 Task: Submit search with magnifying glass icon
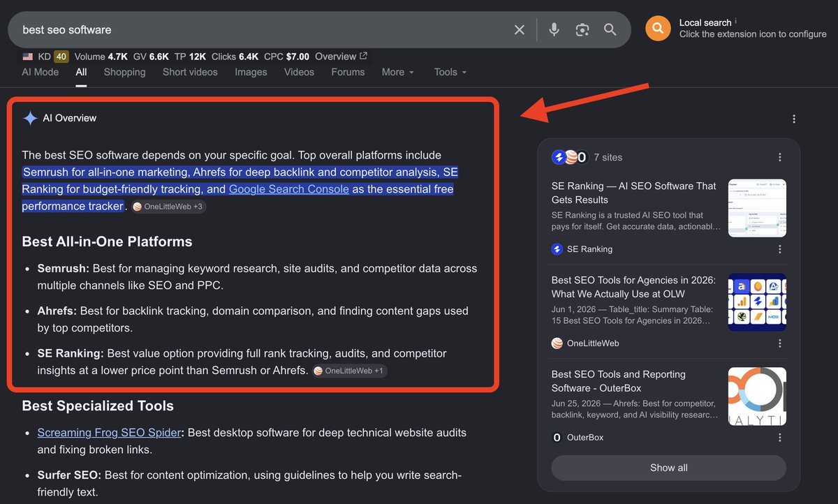point(610,29)
